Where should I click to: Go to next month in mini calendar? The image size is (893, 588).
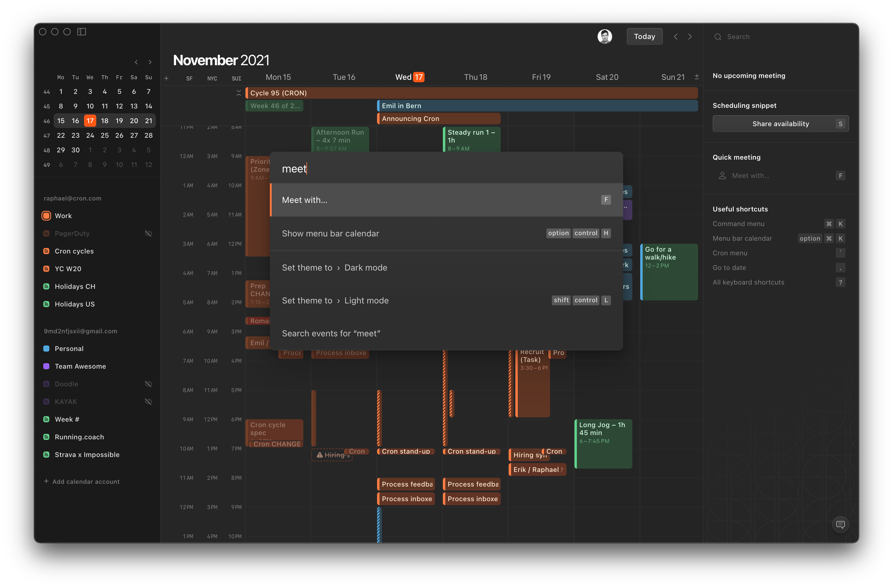pos(150,62)
